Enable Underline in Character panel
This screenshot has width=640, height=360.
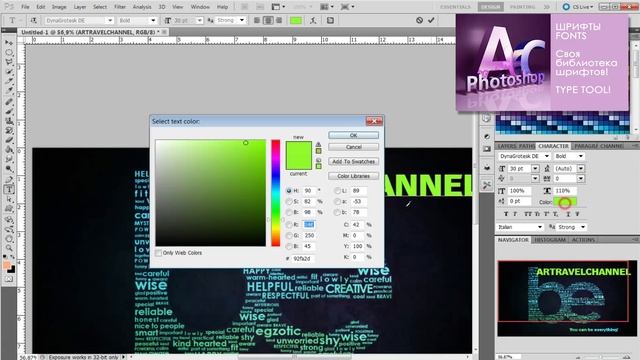coord(568,214)
